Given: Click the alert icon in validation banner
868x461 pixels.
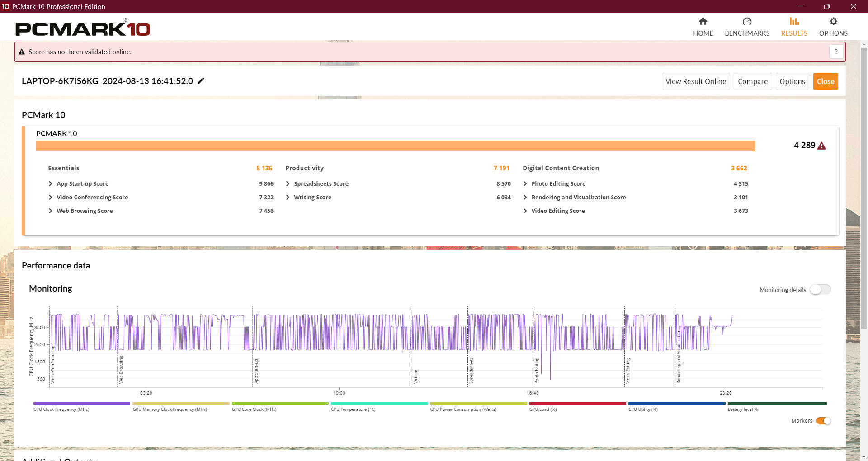Looking at the screenshot, I should tap(22, 52).
